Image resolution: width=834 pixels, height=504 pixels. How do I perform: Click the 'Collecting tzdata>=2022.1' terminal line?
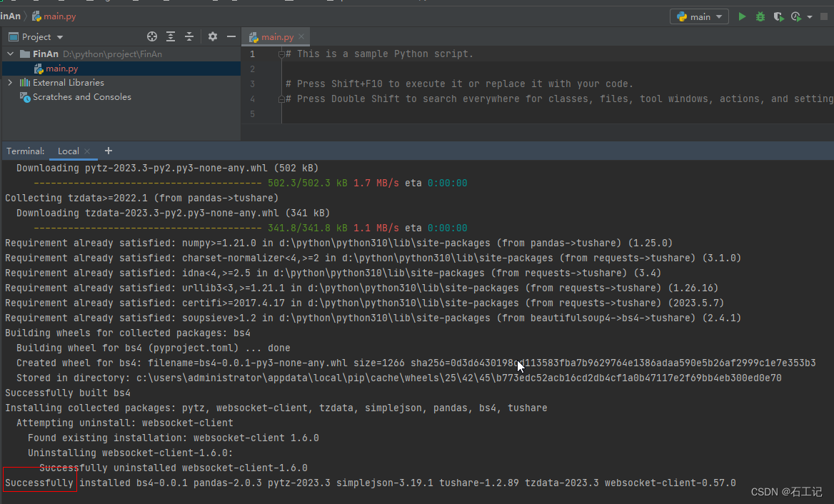tap(141, 198)
